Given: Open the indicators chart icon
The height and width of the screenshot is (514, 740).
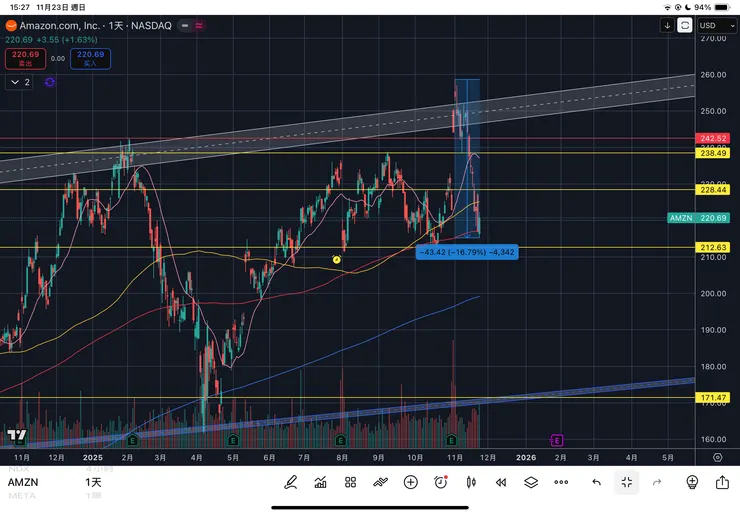Looking at the screenshot, I should pos(320,482).
